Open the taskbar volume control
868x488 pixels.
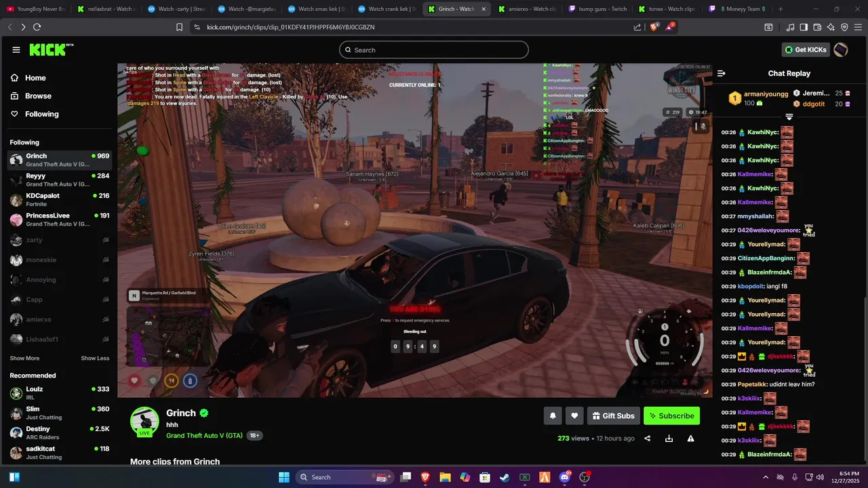pos(820,477)
